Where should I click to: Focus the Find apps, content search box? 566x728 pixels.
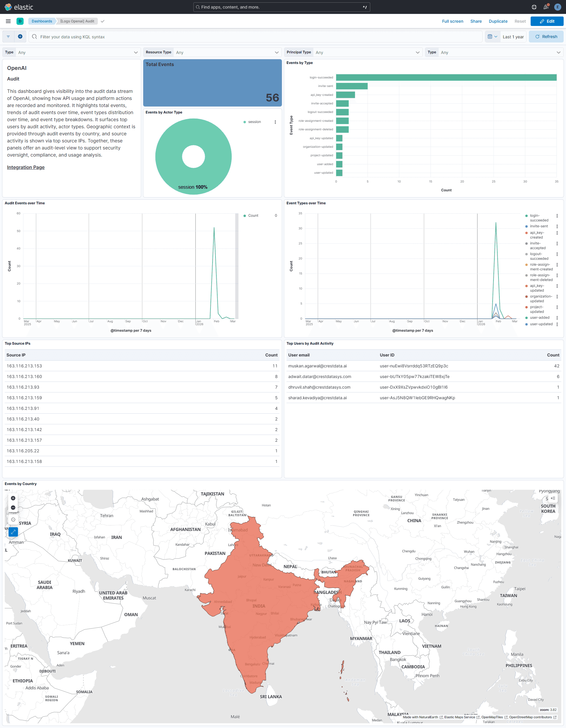click(282, 7)
